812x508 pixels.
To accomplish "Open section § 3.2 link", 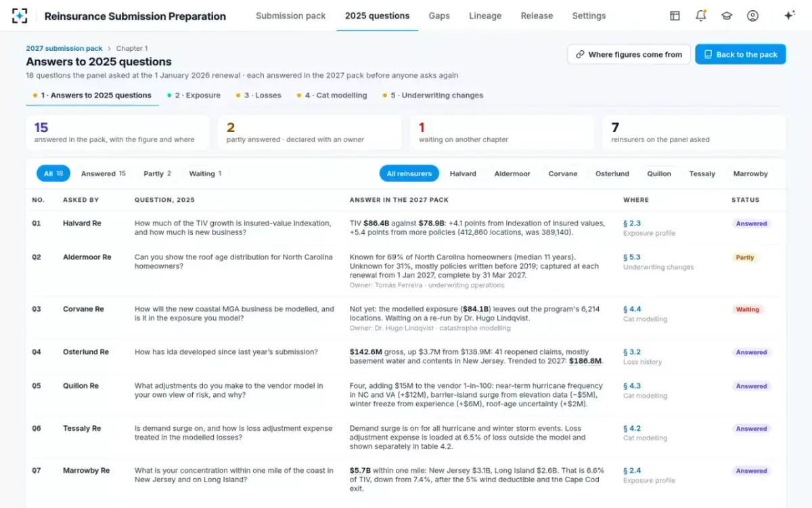I will coord(632,352).
